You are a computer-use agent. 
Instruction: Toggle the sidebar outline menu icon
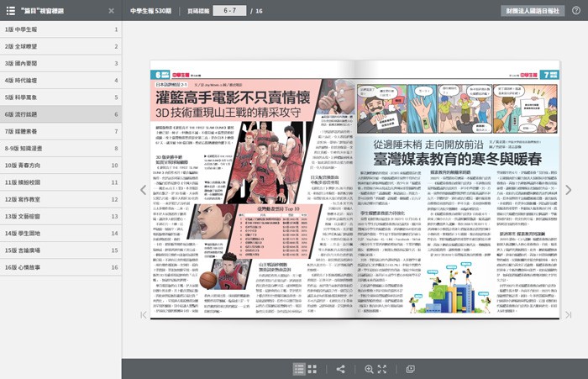pos(10,11)
